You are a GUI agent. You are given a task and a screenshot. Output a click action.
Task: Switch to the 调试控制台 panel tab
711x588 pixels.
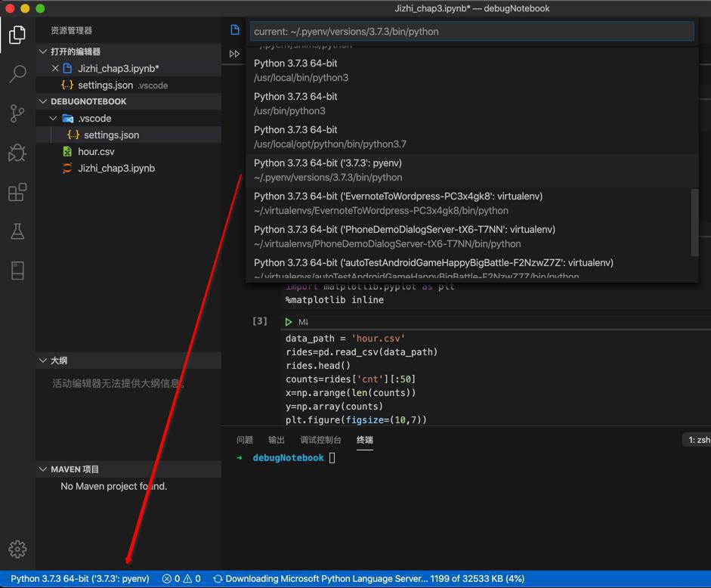coord(320,440)
